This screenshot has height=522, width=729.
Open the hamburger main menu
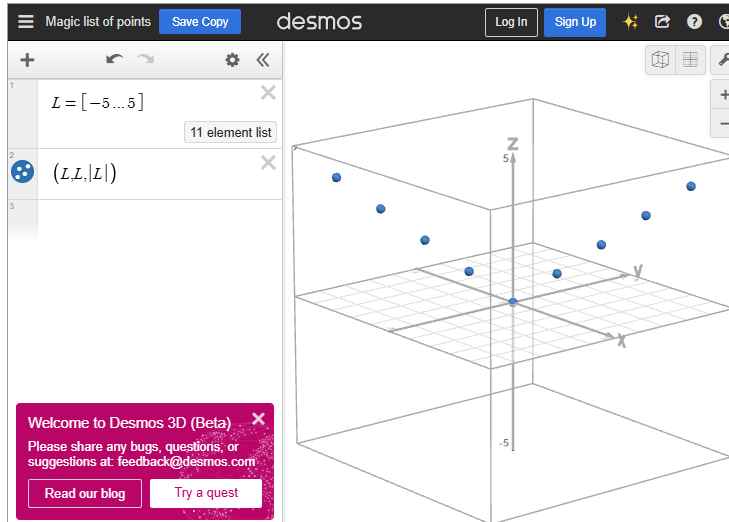click(26, 21)
